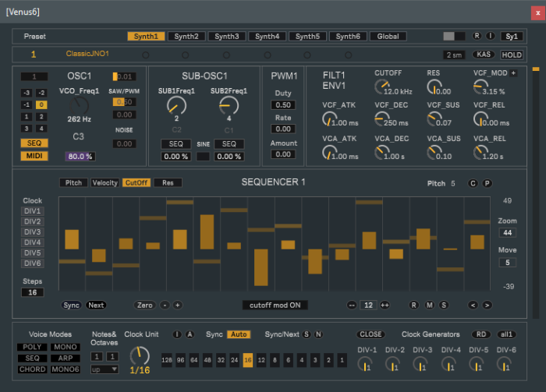Open the sequencer Res tab

168,183
